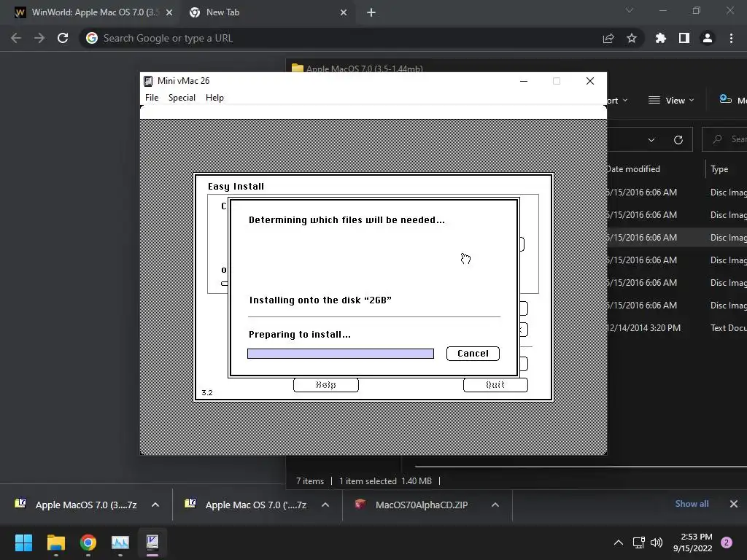The image size is (747, 560).
Task: Sort by the Date modified column header
Action: click(633, 169)
